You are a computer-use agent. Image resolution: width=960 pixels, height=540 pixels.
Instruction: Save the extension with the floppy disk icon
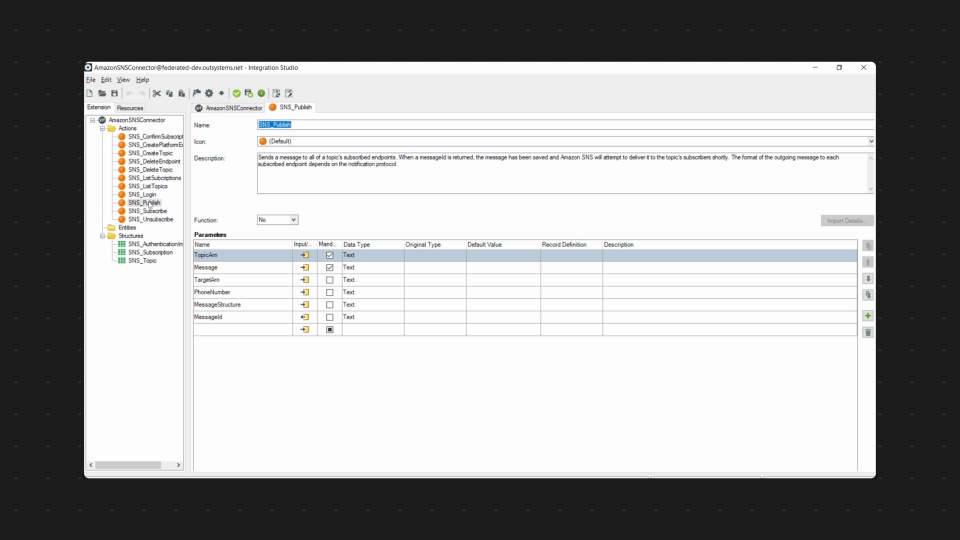[114, 93]
